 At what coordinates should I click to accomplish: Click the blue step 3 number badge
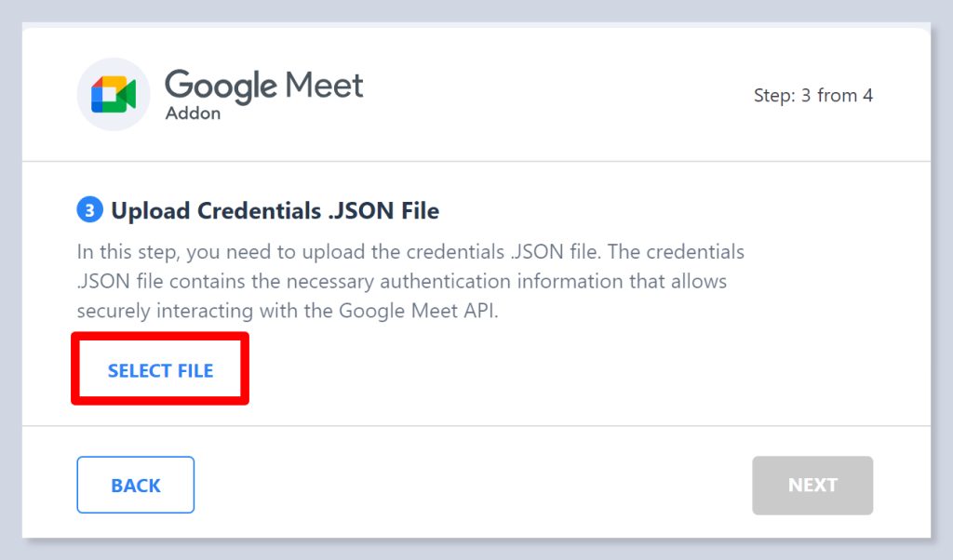pos(88,210)
